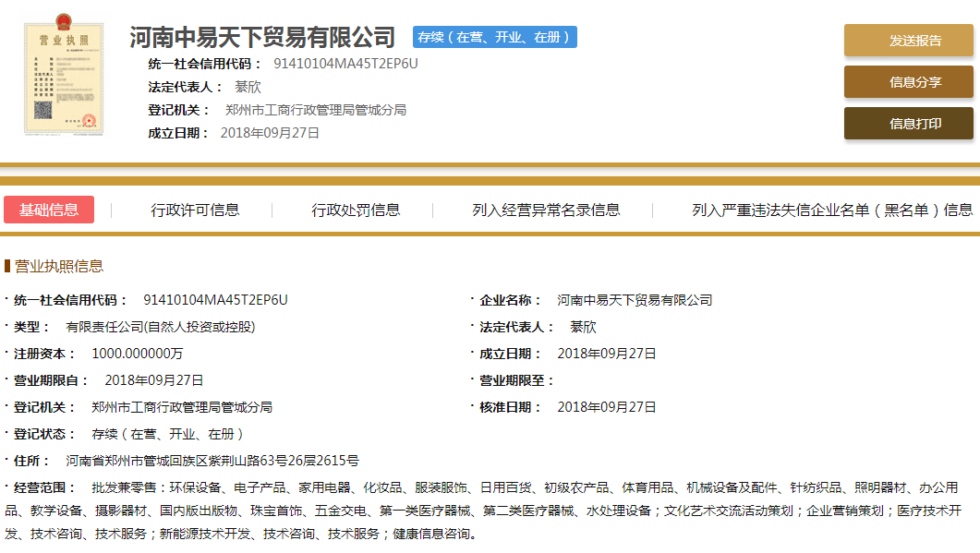Open the 行政处罚信息 tab

tap(356, 210)
